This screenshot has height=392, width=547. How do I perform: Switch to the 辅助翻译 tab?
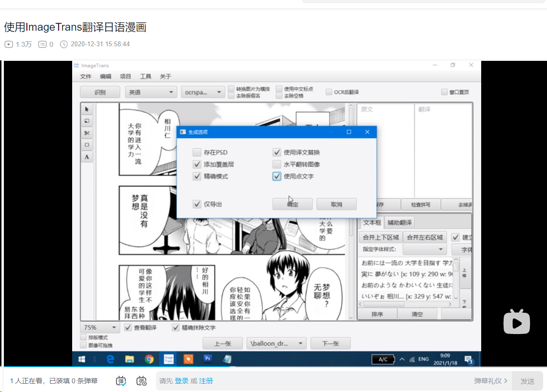click(x=399, y=223)
